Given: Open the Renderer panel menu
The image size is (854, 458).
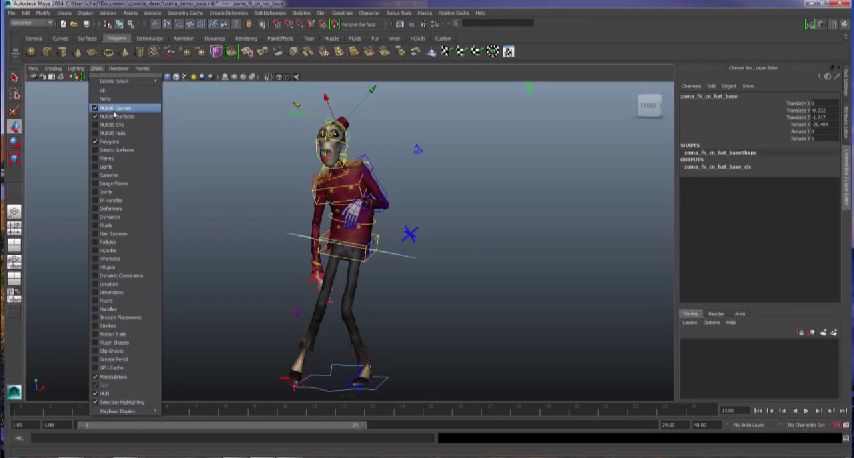Looking at the screenshot, I should pos(118,69).
